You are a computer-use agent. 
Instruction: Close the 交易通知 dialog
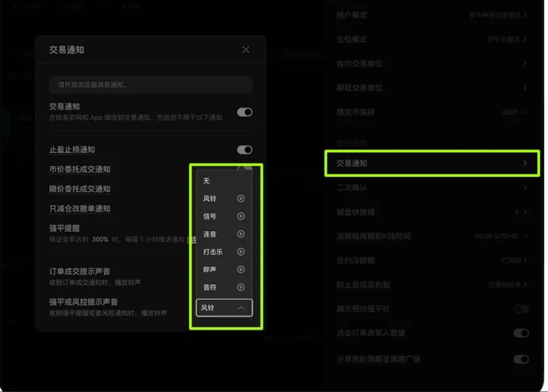[x=246, y=49]
